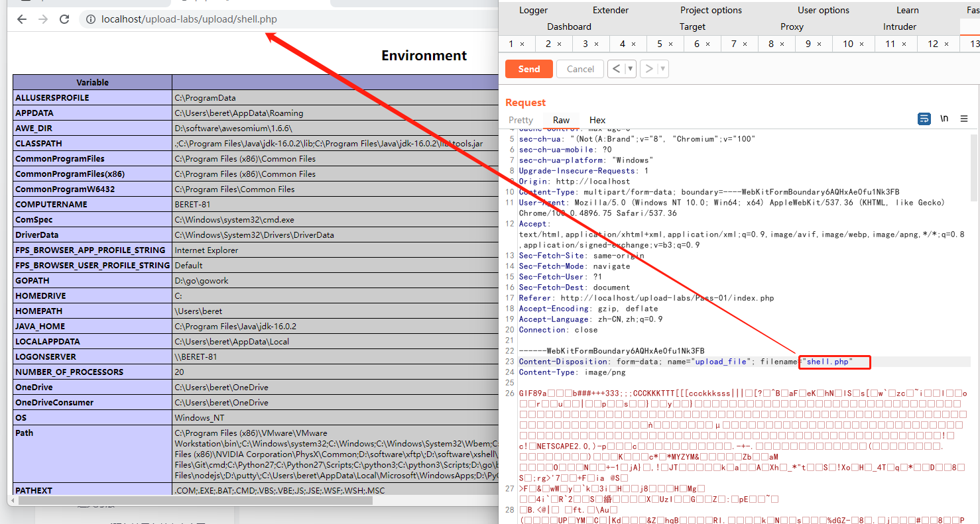Select Repeater tab 5
The width and height of the screenshot is (980, 524).
coord(660,44)
